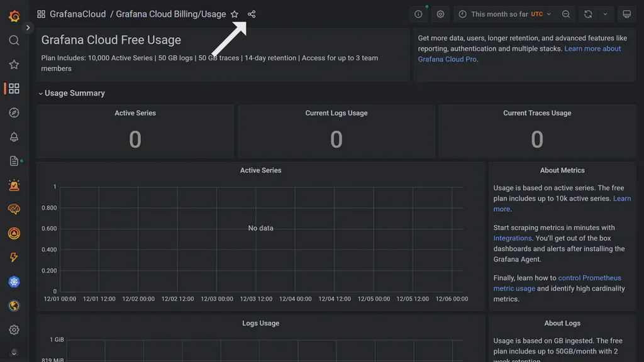
Task: Open the dashboard settings gear
Action: pos(440,14)
